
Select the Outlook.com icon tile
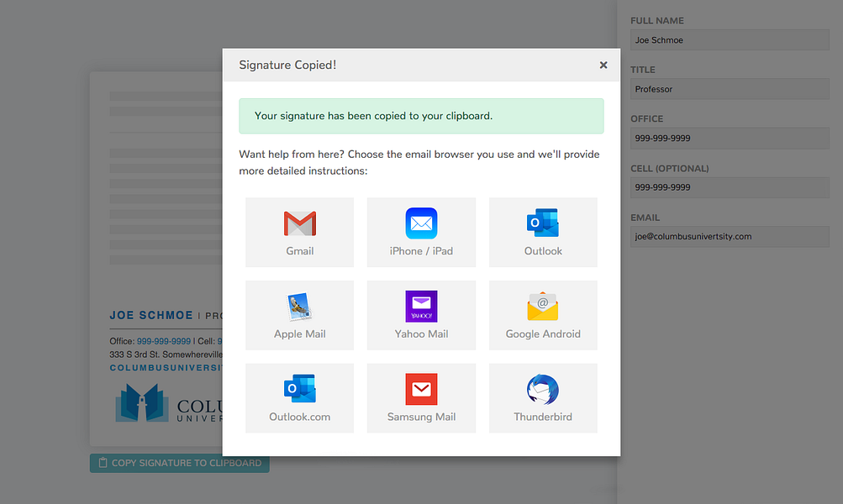point(299,398)
